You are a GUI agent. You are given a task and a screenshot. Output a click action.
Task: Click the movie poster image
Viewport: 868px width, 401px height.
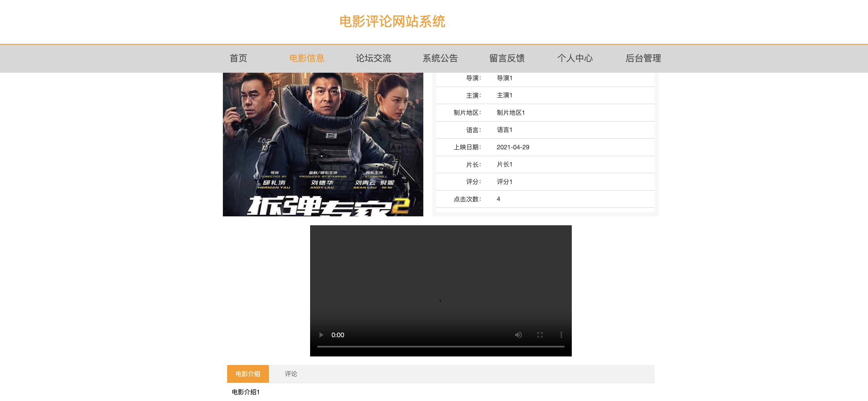click(323, 144)
